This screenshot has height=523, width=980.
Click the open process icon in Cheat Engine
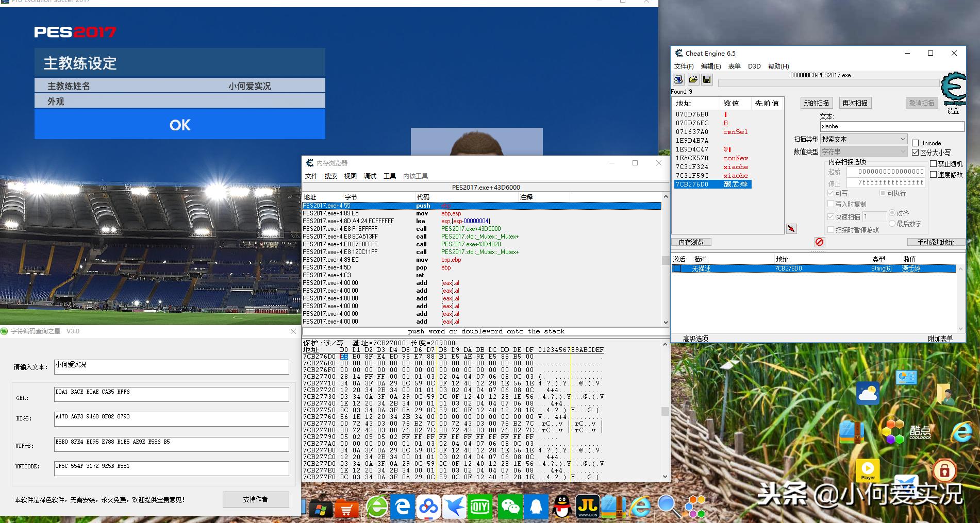[678, 79]
